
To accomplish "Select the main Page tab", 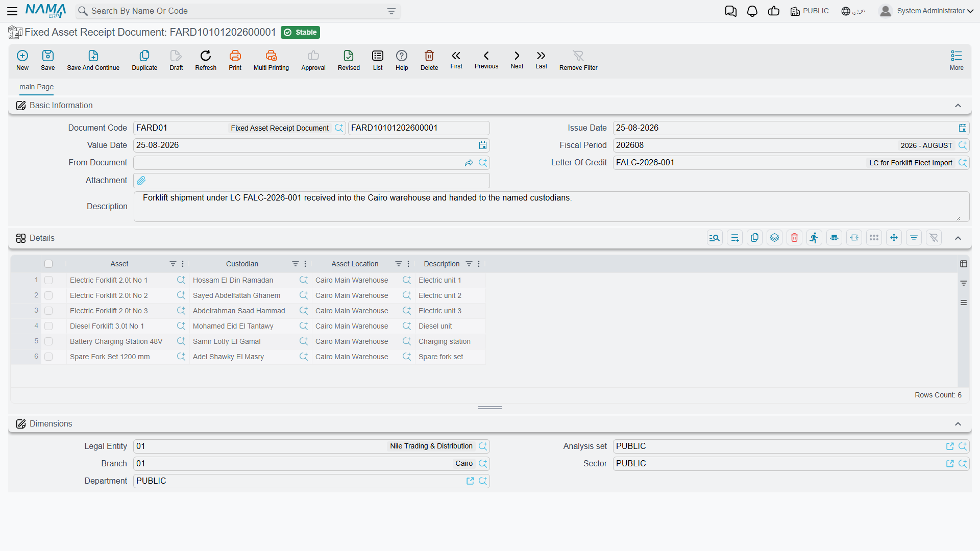I will tap(36, 87).
